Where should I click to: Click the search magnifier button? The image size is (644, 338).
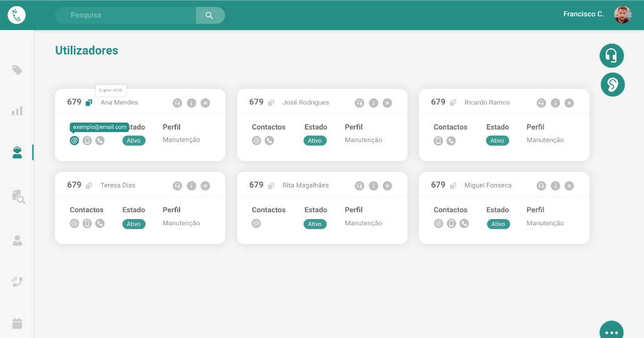(x=210, y=15)
